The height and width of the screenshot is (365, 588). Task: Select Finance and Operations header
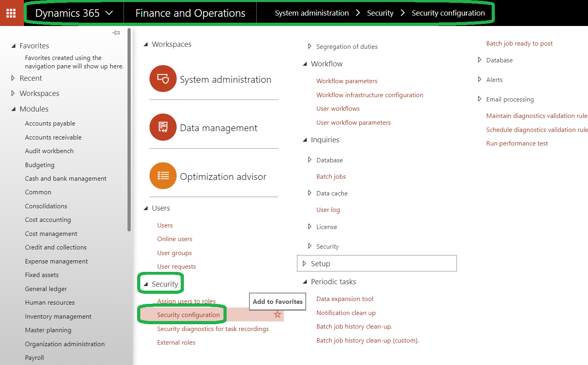[x=190, y=12]
